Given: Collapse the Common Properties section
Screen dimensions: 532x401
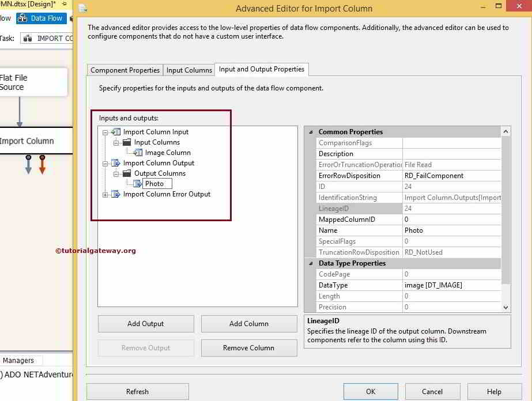Looking at the screenshot, I should click(x=312, y=131).
